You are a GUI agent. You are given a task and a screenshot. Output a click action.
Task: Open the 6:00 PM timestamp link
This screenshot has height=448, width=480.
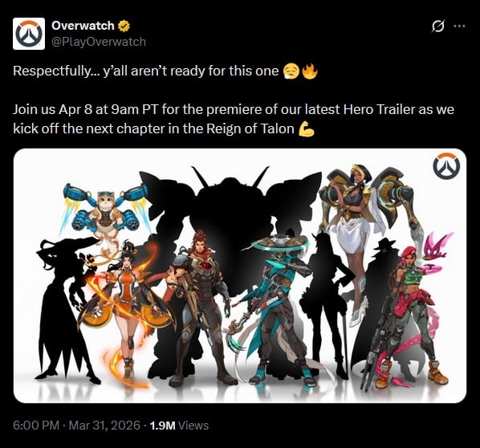point(36,426)
